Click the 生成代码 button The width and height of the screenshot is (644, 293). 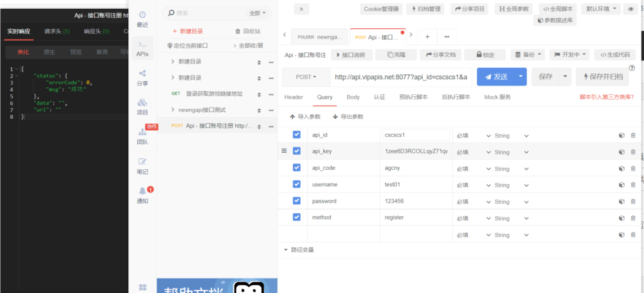pos(615,55)
